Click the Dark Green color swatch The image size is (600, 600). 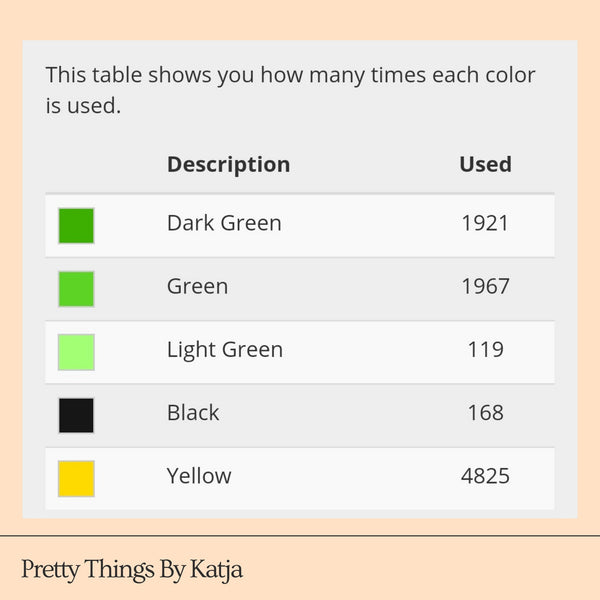(x=76, y=225)
